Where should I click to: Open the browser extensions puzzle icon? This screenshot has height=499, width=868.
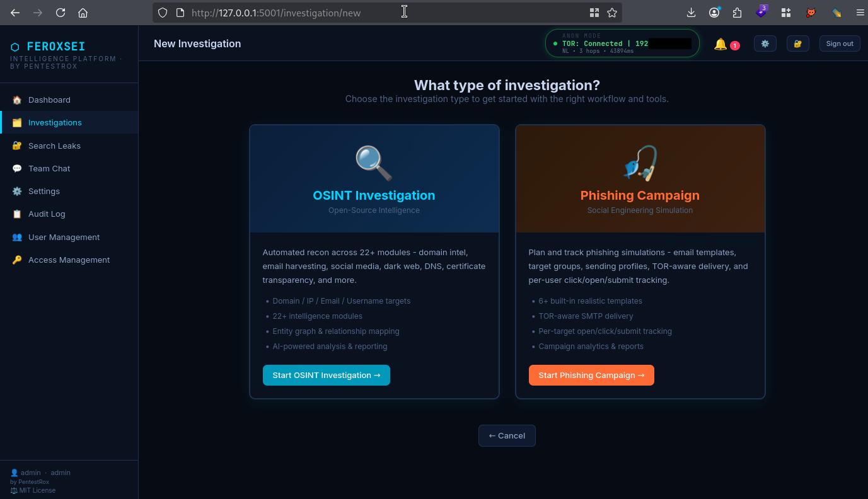click(738, 13)
